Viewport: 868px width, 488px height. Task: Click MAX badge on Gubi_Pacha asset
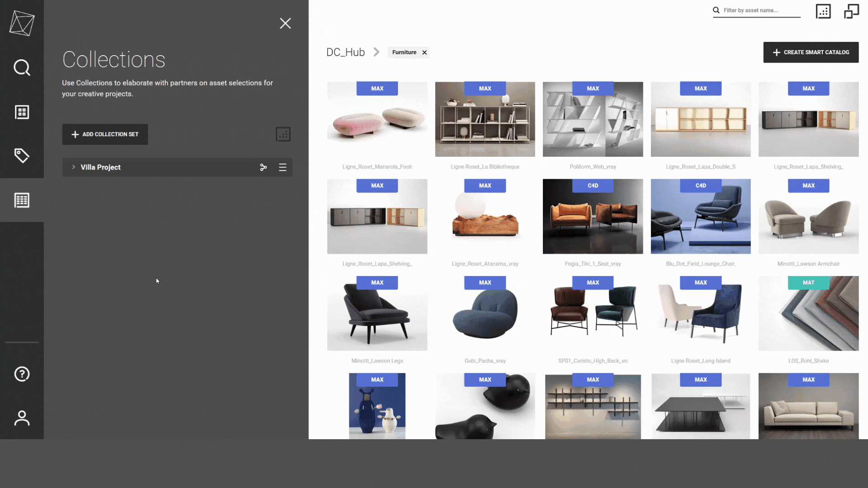coord(485,283)
